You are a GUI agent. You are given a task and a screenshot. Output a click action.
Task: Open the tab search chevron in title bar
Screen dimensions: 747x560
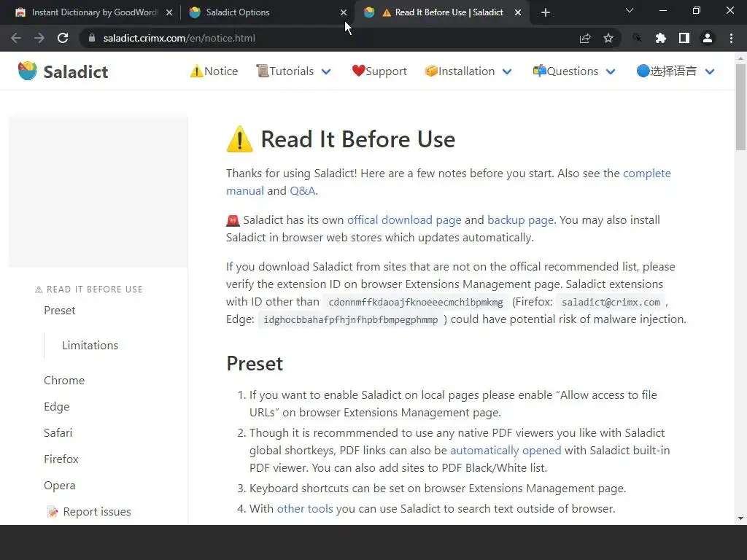[630, 10]
